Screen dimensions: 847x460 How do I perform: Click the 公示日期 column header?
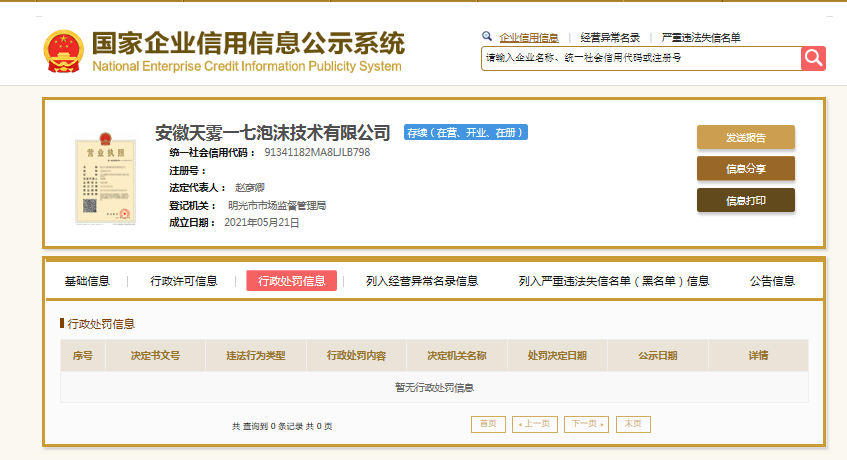[x=658, y=355]
